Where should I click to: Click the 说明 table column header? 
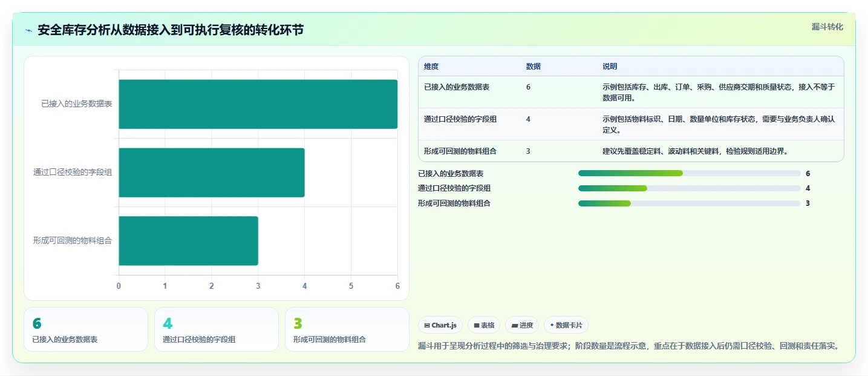pyautogui.click(x=610, y=66)
